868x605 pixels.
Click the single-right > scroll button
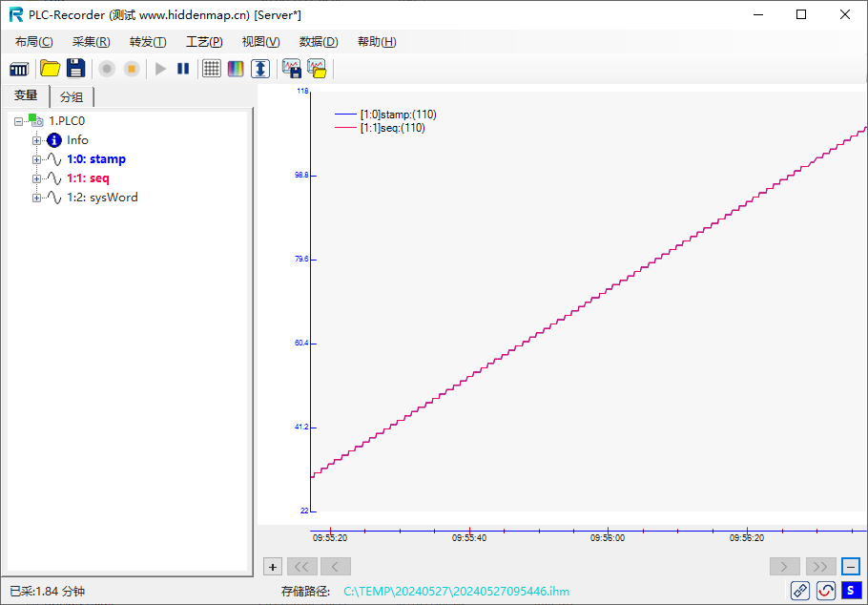coord(785,567)
